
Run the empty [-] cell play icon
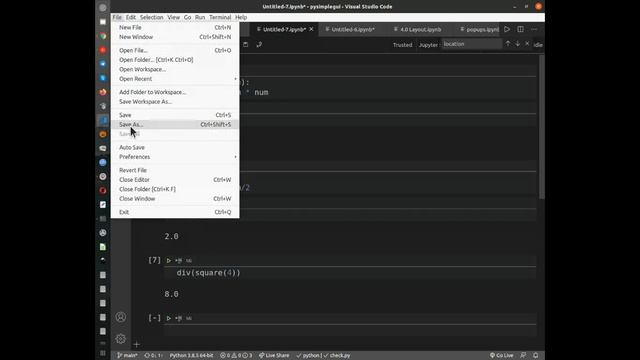click(x=169, y=318)
